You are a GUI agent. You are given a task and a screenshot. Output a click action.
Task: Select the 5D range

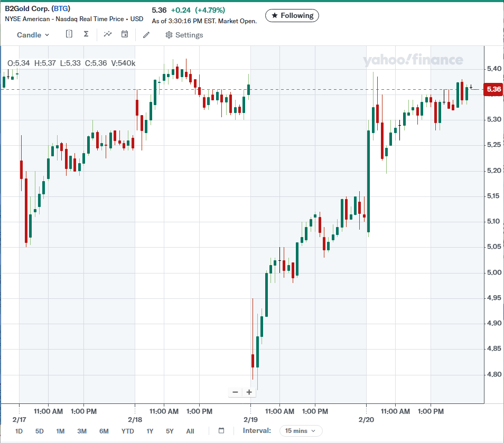tap(39, 431)
